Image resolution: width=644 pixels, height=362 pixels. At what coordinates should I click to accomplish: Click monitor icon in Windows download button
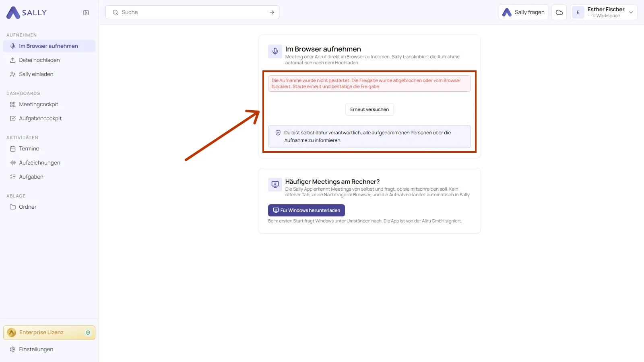276,210
